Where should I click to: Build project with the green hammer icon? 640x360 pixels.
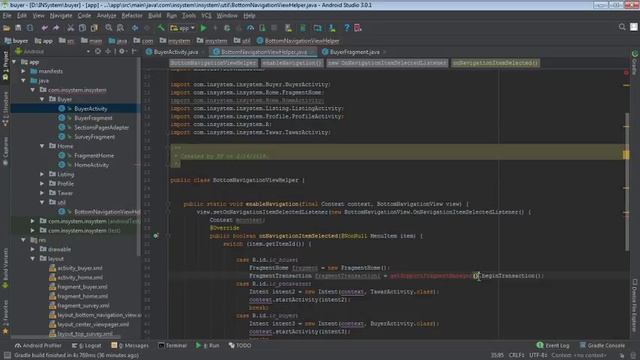click(x=162, y=28)
